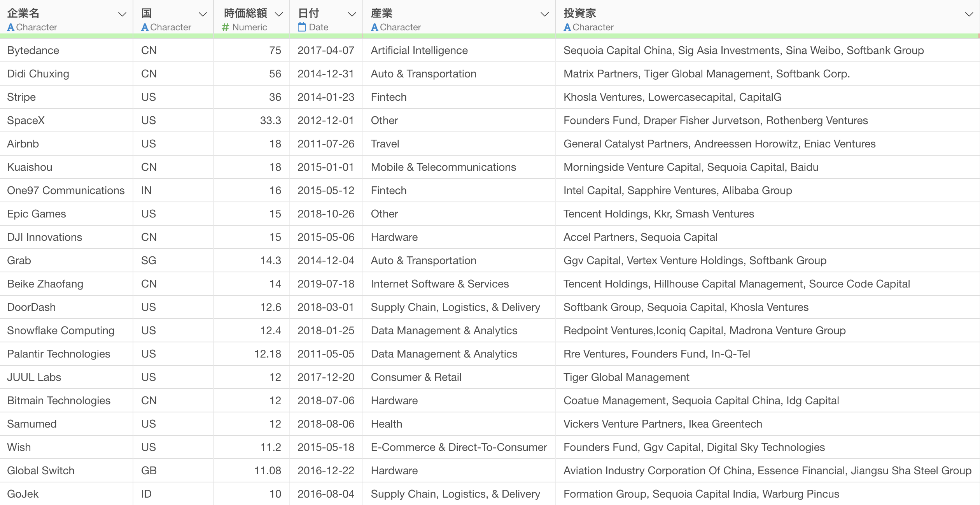980x505 pixels.
Task: Select the Rre Ventures, Founders Fund, In-Q-Tel cell
Action: tap(768, 354)
